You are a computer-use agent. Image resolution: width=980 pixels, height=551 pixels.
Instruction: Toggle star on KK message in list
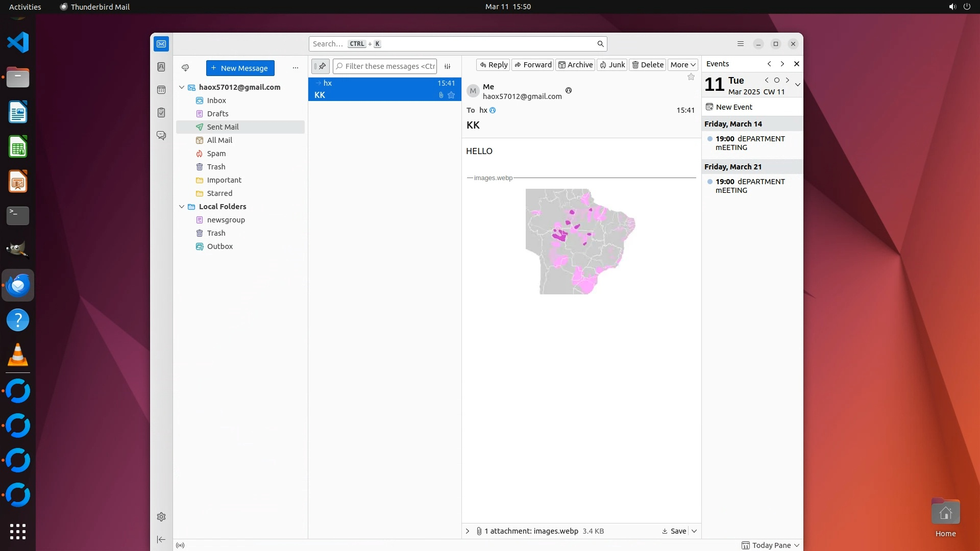[x=451, y=95]
